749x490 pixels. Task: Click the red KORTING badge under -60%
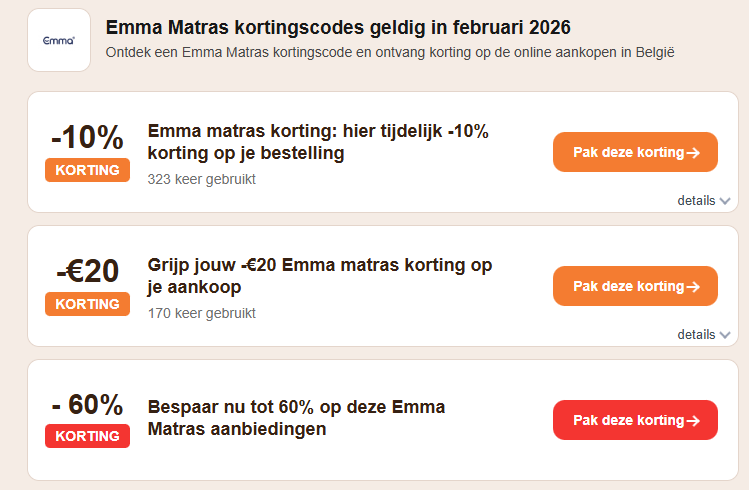[x=87, y=436]
